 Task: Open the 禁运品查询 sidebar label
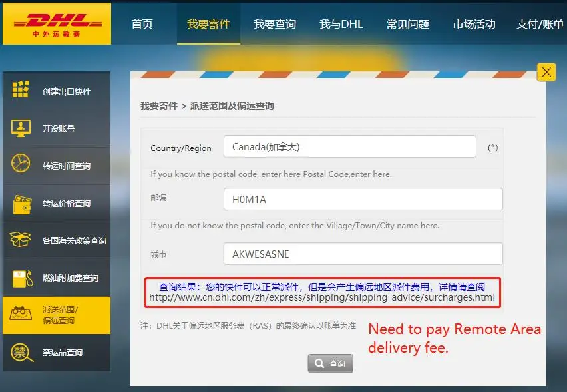pyautogui.click(x=63, y=352)
